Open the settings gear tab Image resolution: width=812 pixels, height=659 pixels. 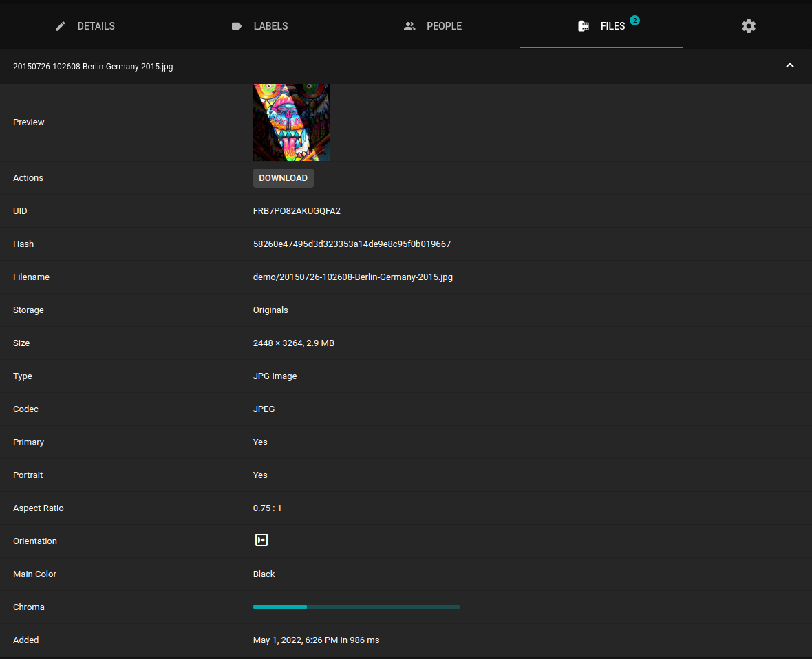(x=749, y=26)
